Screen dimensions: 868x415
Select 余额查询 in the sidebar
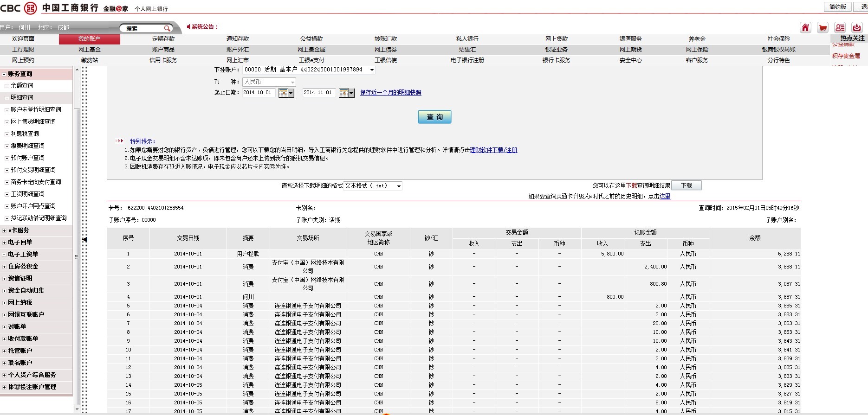(22, 86)
